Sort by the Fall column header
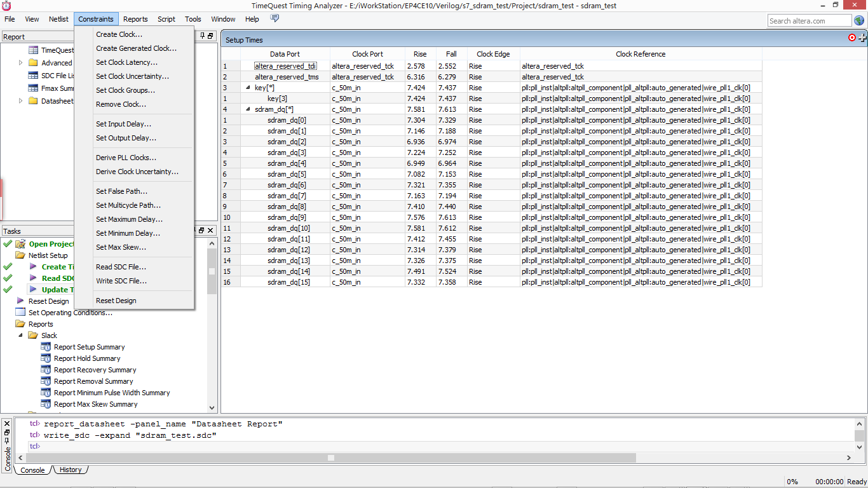Screen dimensions: 868x488 451,54
